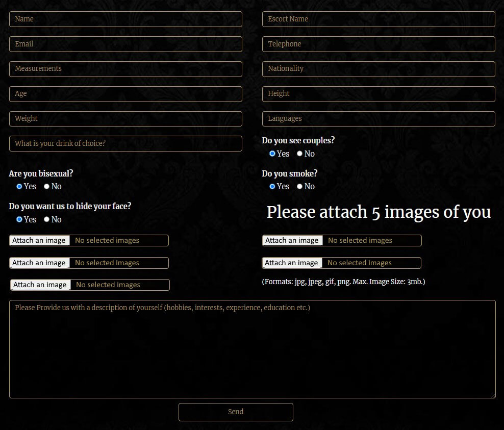Click into the Height field
The height and width of the screenshot is (430, 504).
[379, 94]
